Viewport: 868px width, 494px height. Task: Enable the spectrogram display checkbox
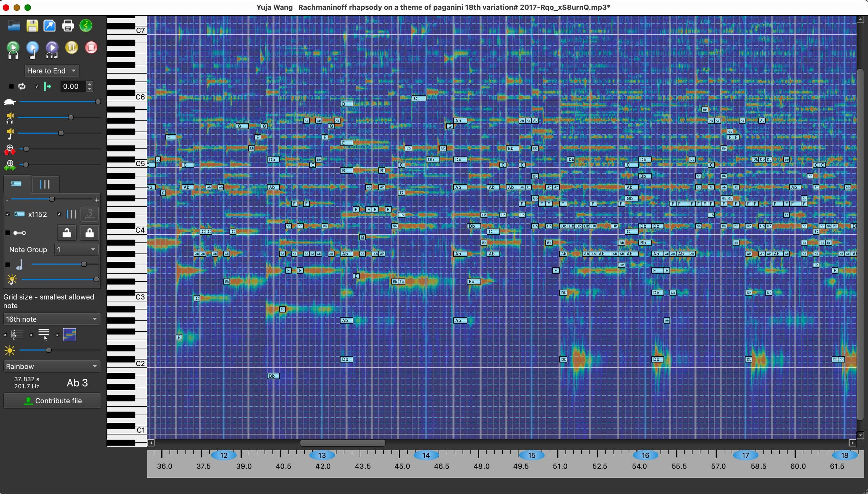click(58, 335)
